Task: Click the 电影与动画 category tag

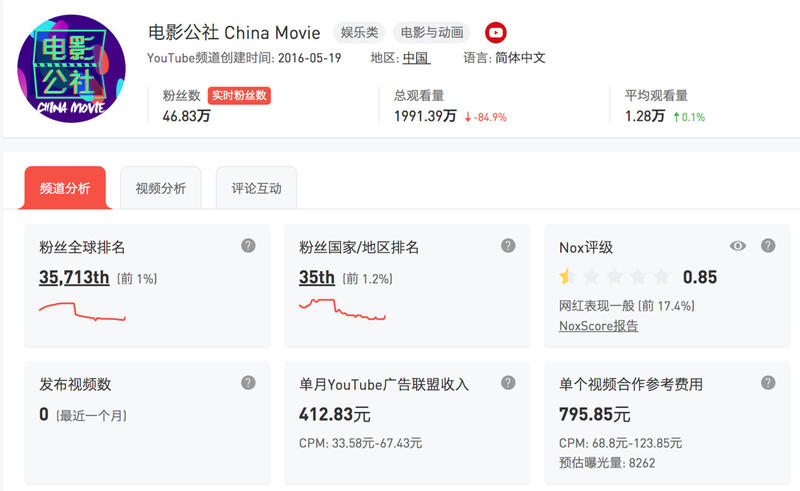Action: point(432,33)
